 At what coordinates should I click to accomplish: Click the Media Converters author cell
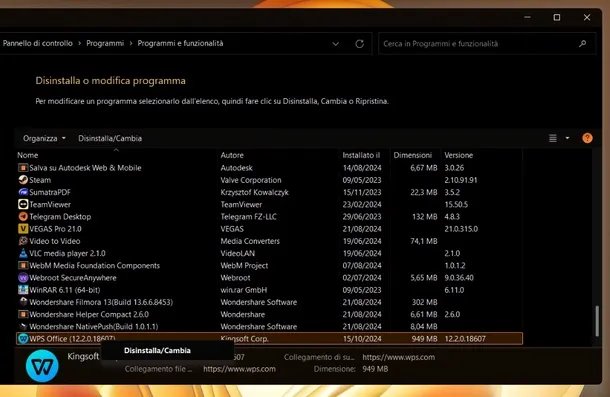[x=250, y=241]
